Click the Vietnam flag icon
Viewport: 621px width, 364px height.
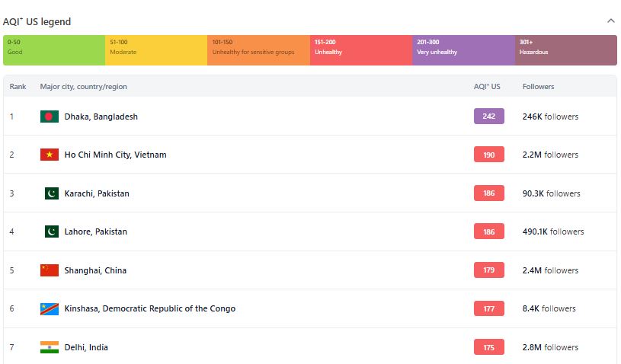(50, 155)
